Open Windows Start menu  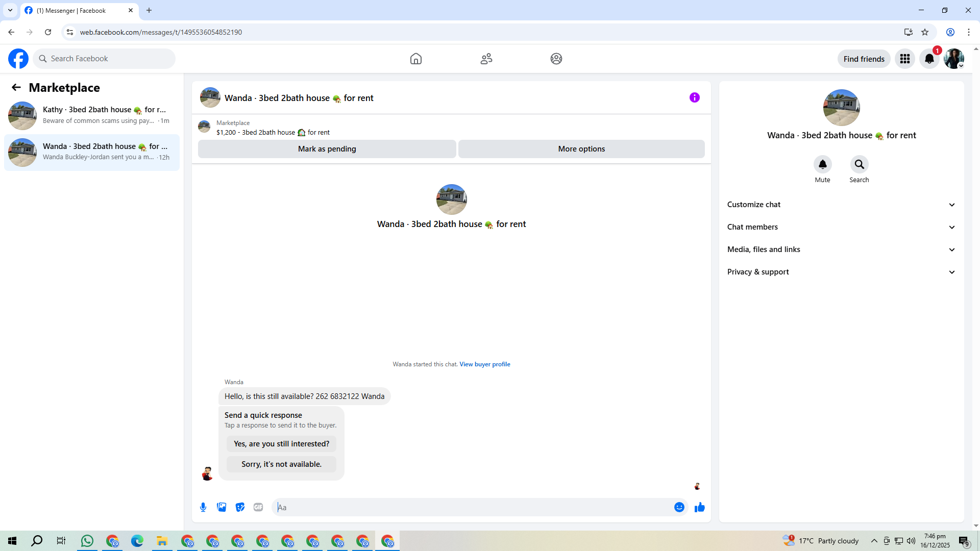click(12, 541)
